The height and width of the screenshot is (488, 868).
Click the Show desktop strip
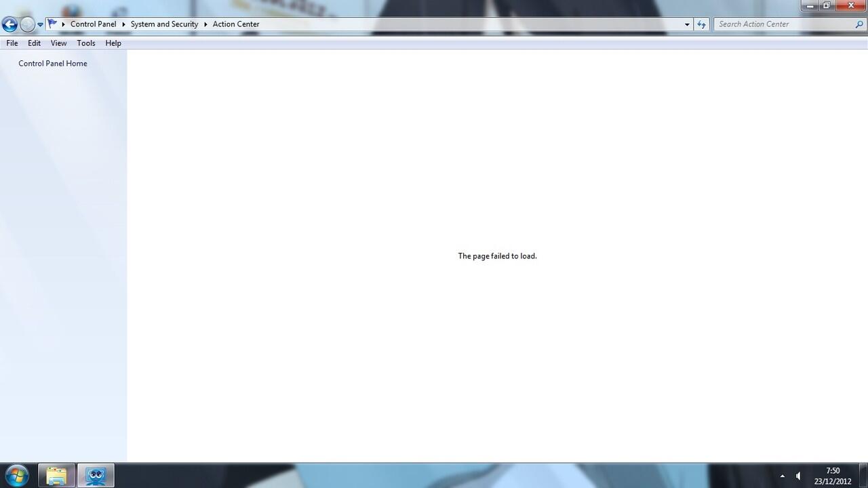coord(863,476)
